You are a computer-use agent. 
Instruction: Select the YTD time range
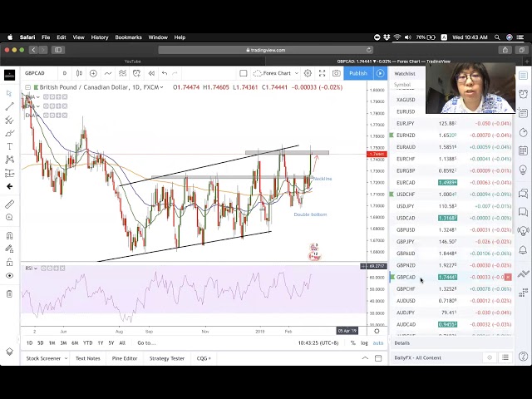click(x=87, y=342)
